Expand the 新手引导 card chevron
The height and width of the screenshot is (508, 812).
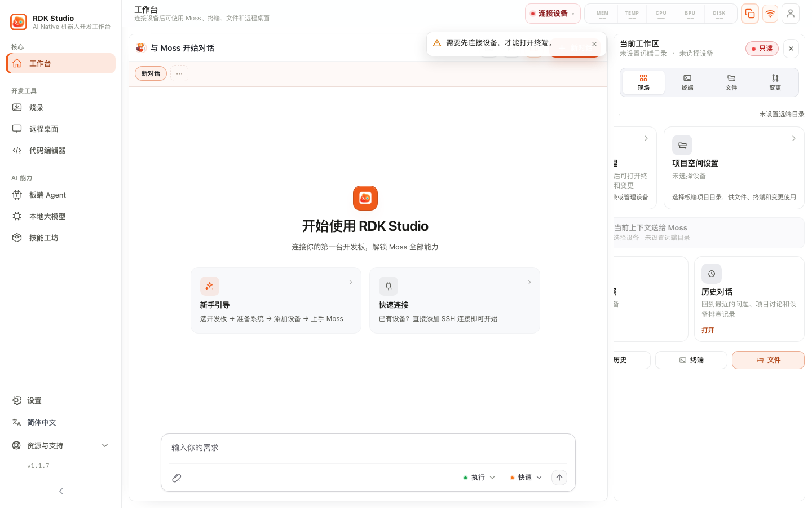click(x=351, y=282)
